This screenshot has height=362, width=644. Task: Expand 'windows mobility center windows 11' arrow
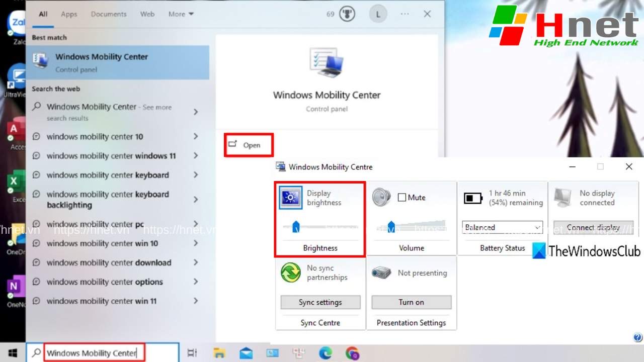pyautogui.click(x=196, y=156)
